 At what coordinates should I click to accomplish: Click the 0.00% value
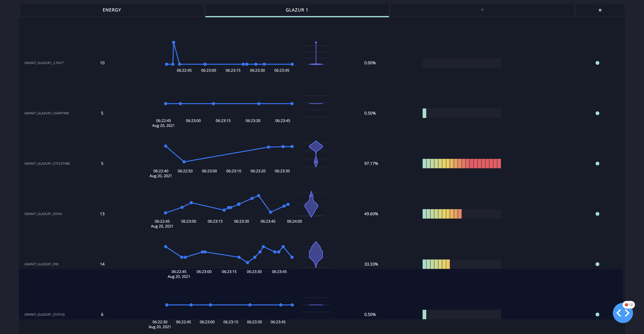pyautogui.click(x=370, y=63)
